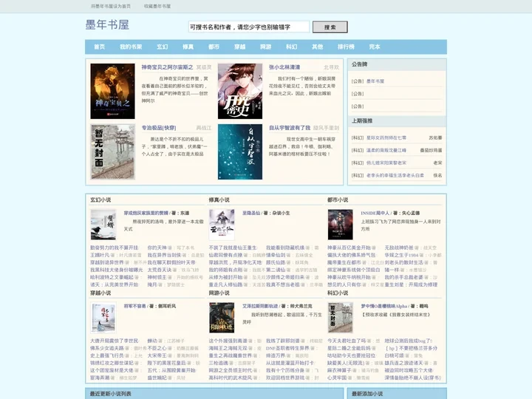The height and width of the screenshot is (399, 532).
Task: Open 温柔的背叛沈曼江峰 in 上期强推
Action: click(x=386, y=150)
